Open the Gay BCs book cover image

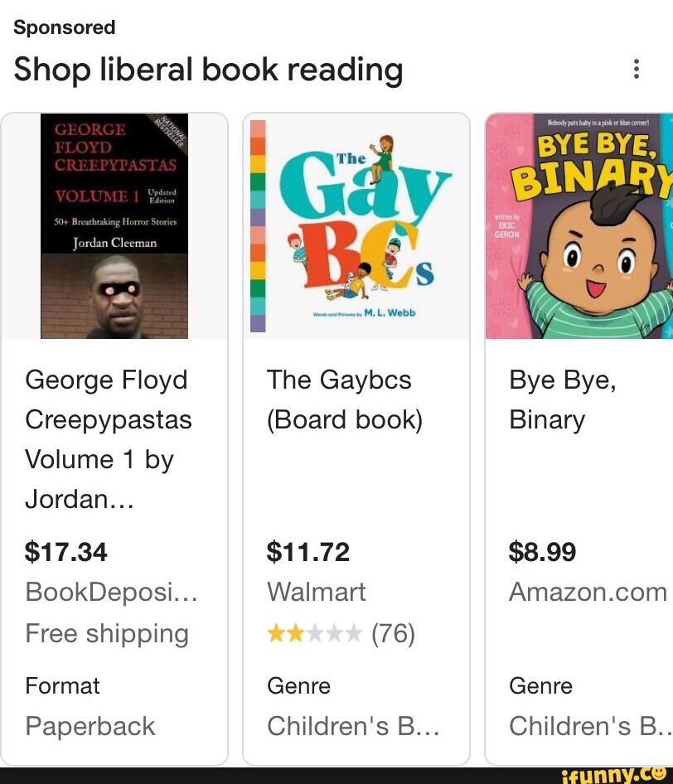(356, 226)
